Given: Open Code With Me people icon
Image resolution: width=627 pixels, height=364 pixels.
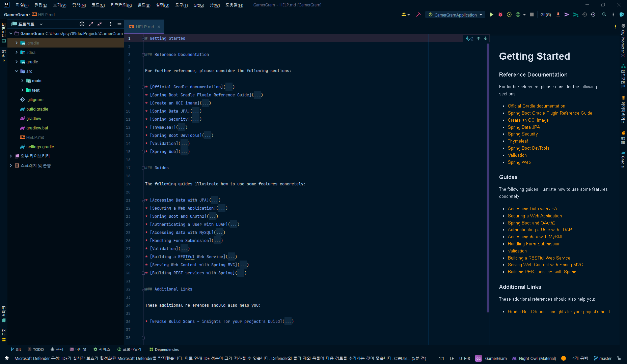Looking at the screenshot, I should point(405,14).
